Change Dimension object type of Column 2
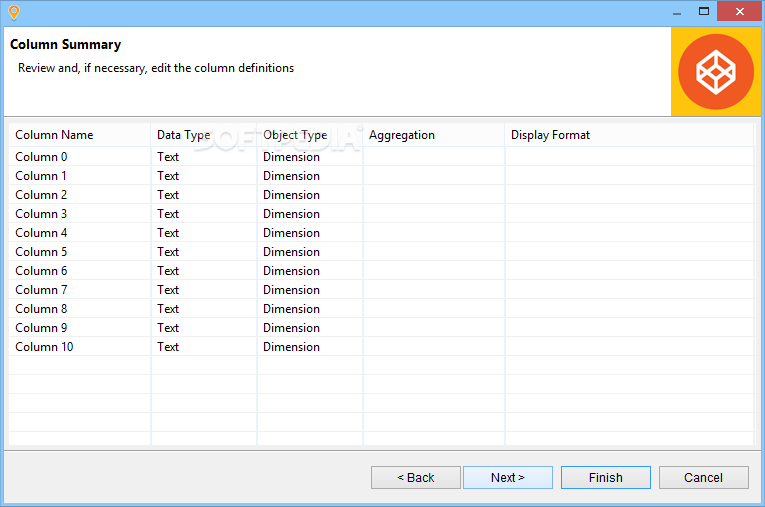765x507 pixels. click(310, 195)
